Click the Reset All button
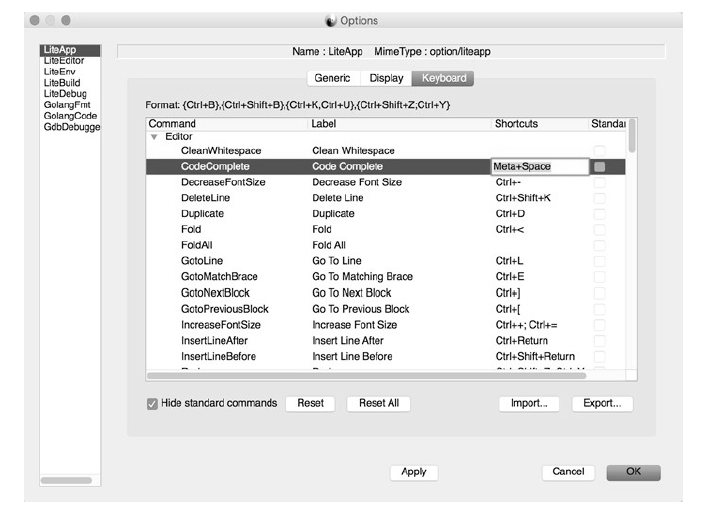711x518 pixels. tap(379, 403)
